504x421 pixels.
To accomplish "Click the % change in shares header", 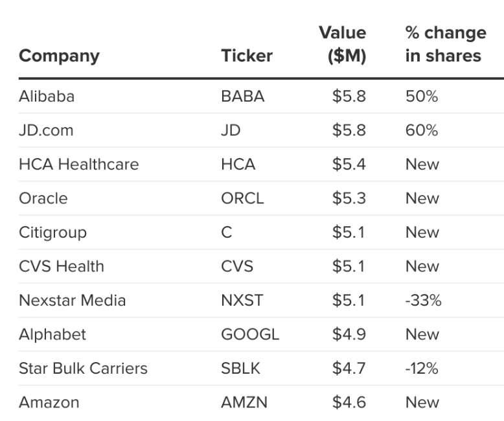I will (x=446, y=44).
